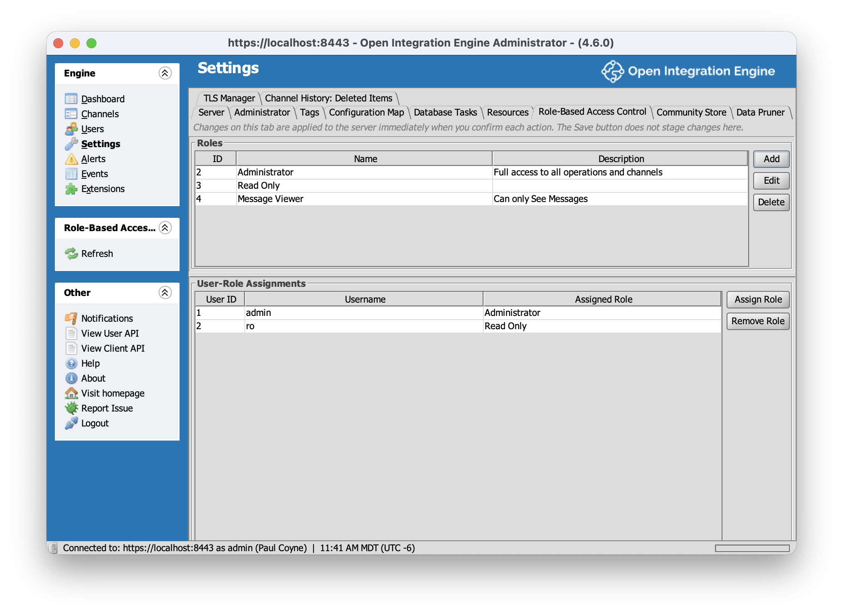Click the View Client API document icon
843x616 pixels.
point(71,348)
